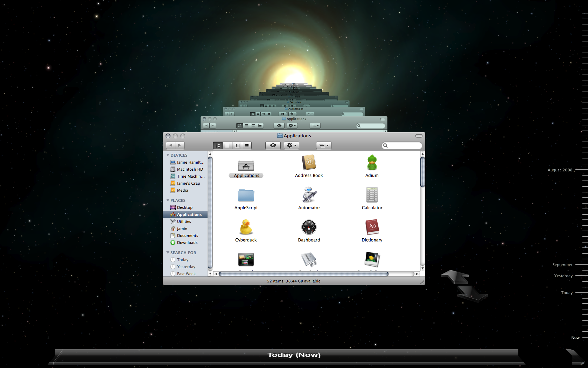Jump to Yesterday on the timeline
This screenshot has height=368, width=588.
click(x=563, y=276)
